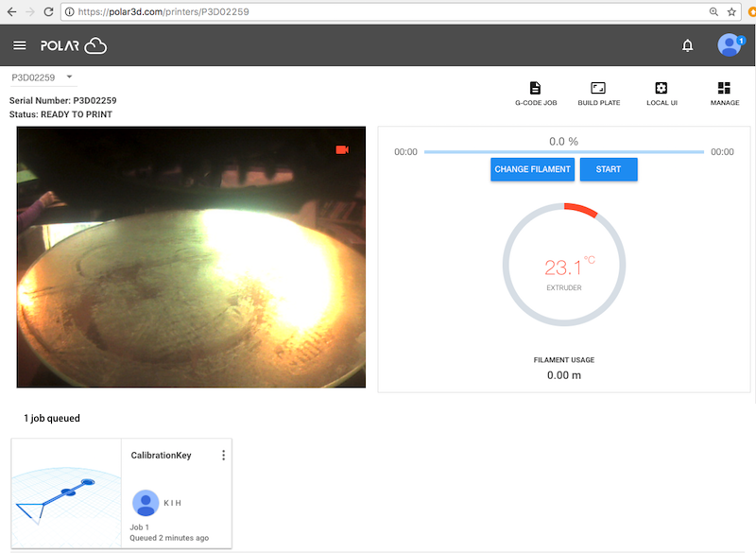Open the notifications bell
756x553 pixels.
point(688,45)
